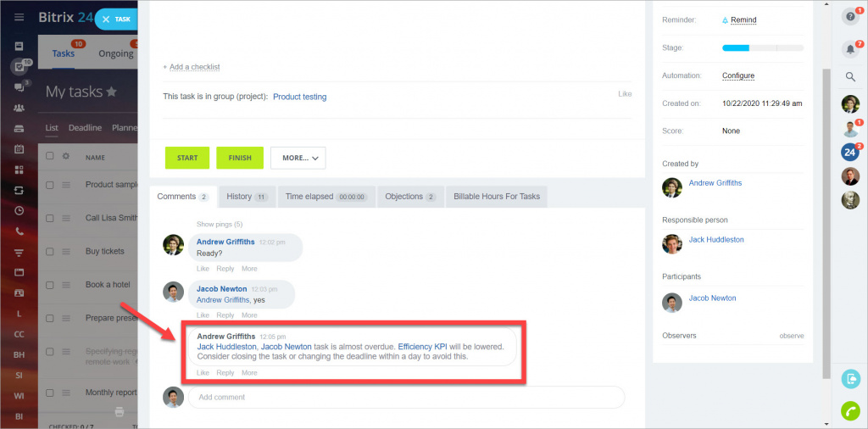Open chat icon with badge 3 in sidebar
This screenshot has height=429, width=868.
pyautogui.click(x=19, y=87)
